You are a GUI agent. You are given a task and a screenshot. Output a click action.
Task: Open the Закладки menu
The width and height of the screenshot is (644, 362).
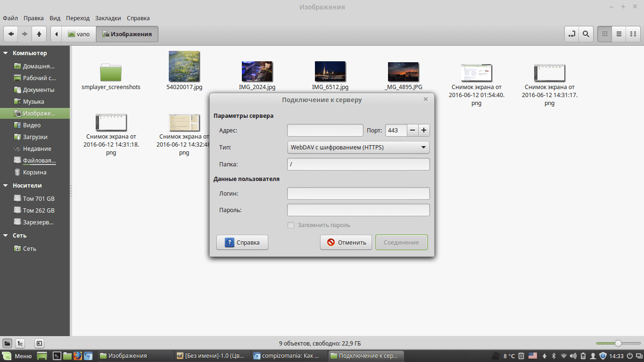(x=108, y=18)
